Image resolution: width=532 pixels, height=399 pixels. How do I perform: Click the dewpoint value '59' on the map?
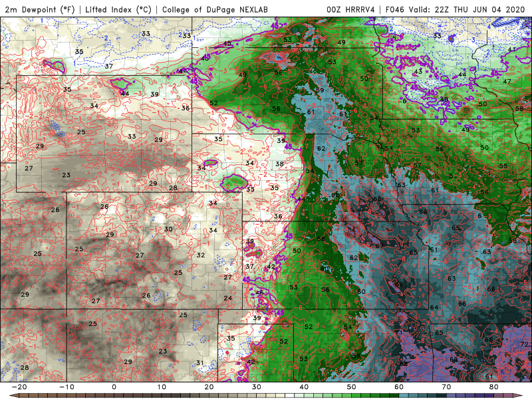(320, 90)
